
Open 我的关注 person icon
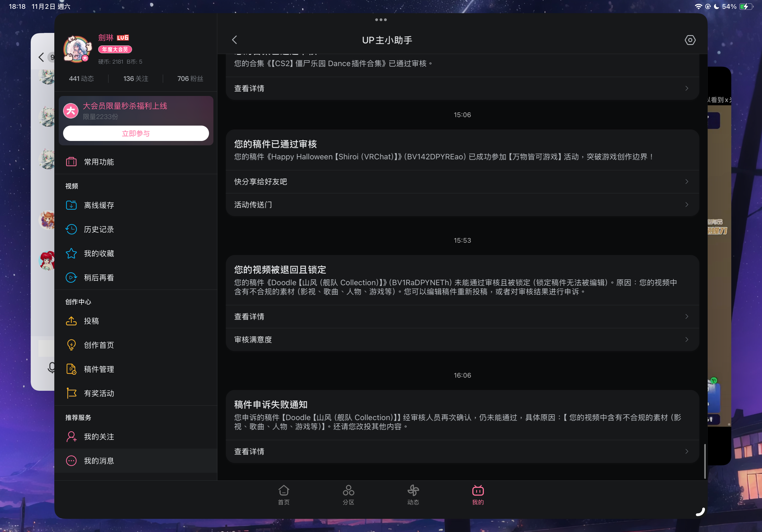71,437
